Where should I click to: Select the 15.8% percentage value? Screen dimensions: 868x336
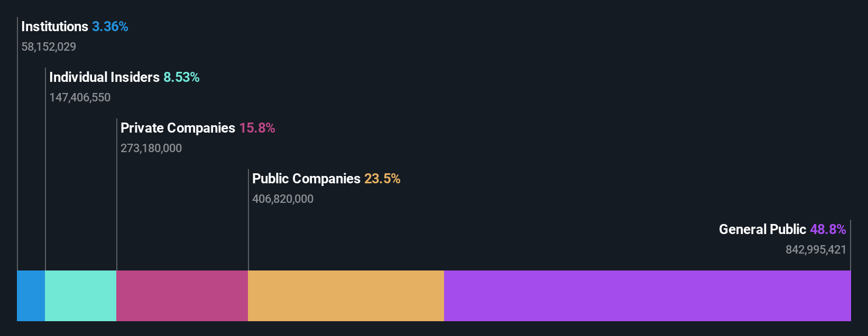pos(257,128)
